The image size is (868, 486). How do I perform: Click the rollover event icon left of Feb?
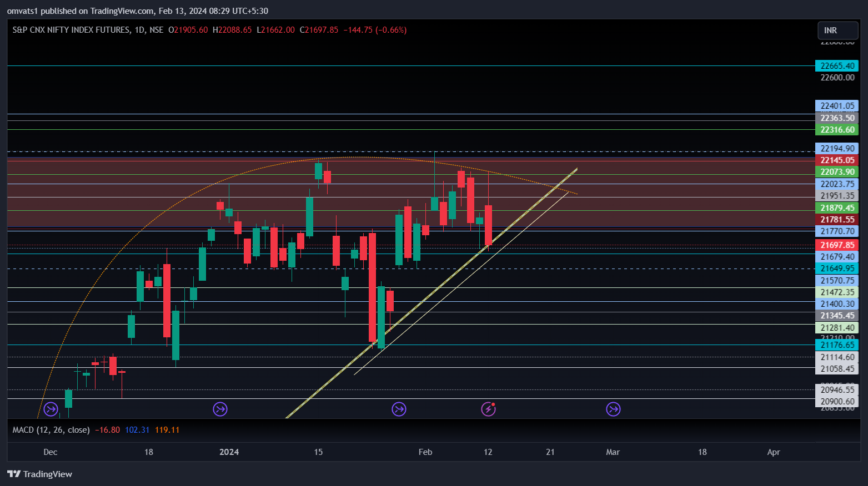[399, 409]
